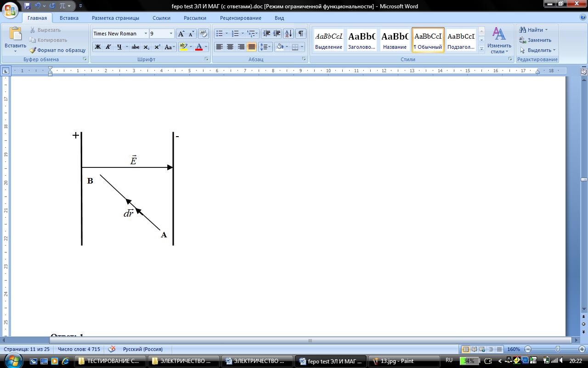Align text right
Screen dimensions: 588x368
pos(241,47)
